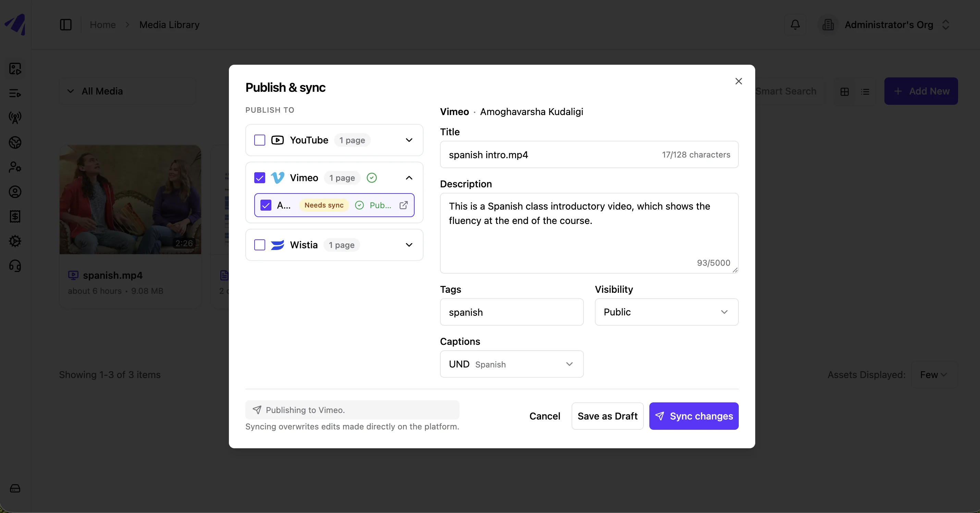The width and height of the screenshot is (980, 513).
Task: Click the Publishing to Vimeo status message
Action: [x=352, y=410]
